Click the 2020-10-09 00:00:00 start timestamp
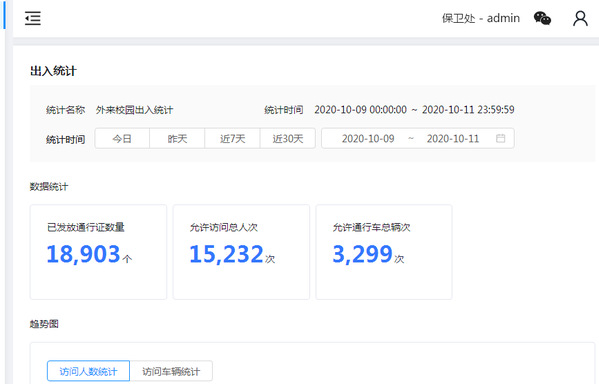 pos(360,110)
